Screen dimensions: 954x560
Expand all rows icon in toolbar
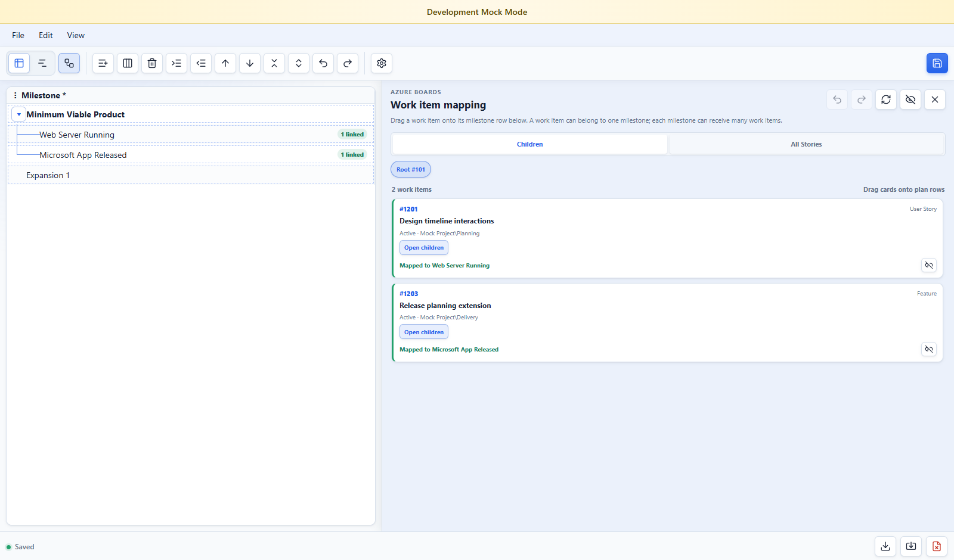[299, 63]
